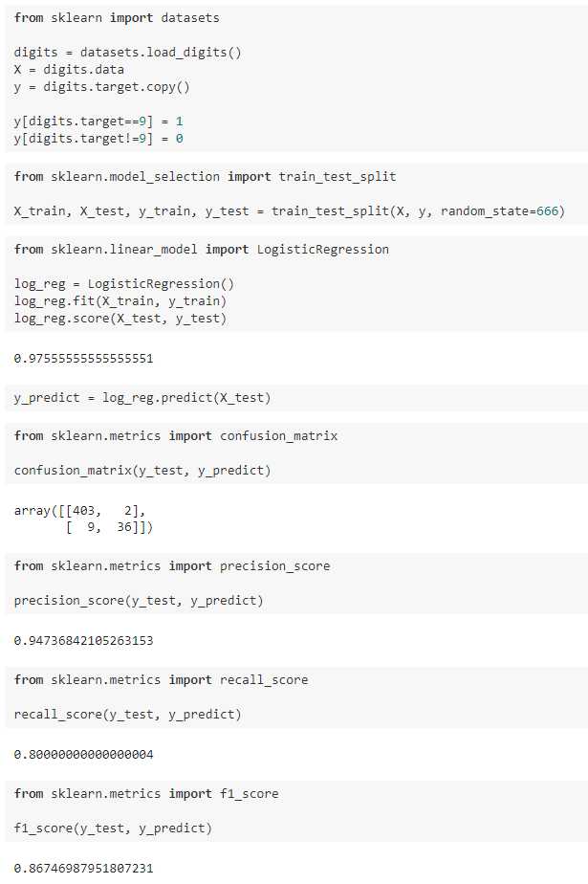Click the precision output 0.94736842105263153

point(83,640)
